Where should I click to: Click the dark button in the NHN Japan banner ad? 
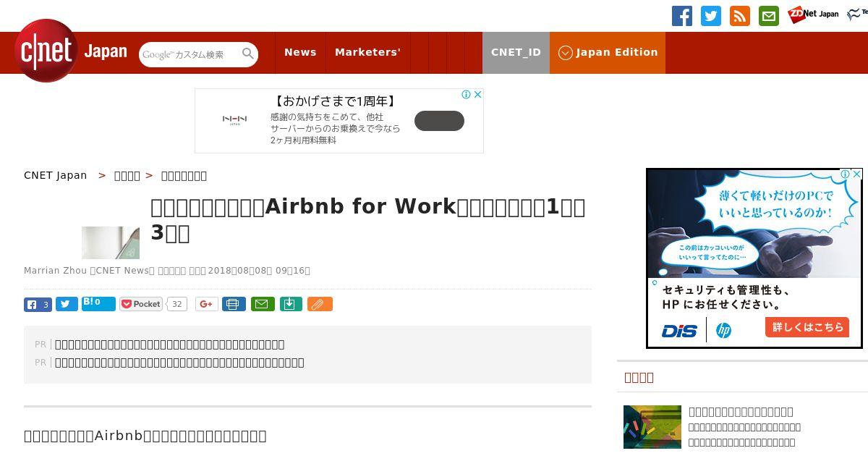coord(439,121)
